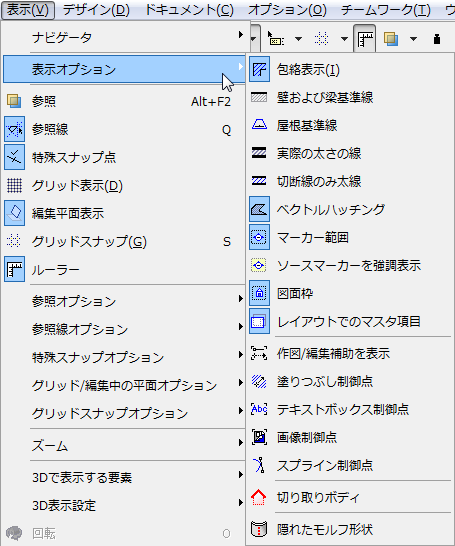
Task: Toggle ソースマーカーを強調表示 option
Action: 351,265
